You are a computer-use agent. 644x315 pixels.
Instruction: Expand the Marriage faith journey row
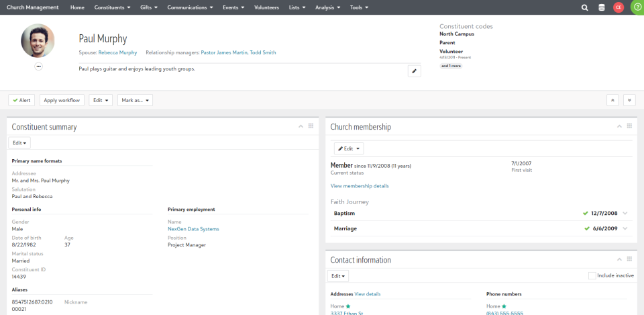625,228
